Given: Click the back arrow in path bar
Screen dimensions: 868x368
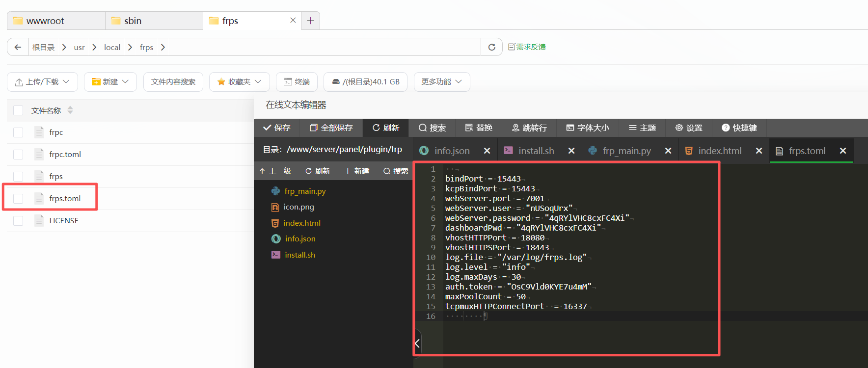Looking at the screenshot, I should point(18,47).
